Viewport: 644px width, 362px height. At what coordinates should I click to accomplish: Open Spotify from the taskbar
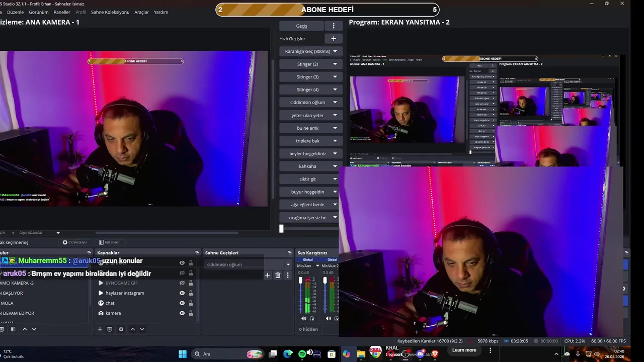302,354
